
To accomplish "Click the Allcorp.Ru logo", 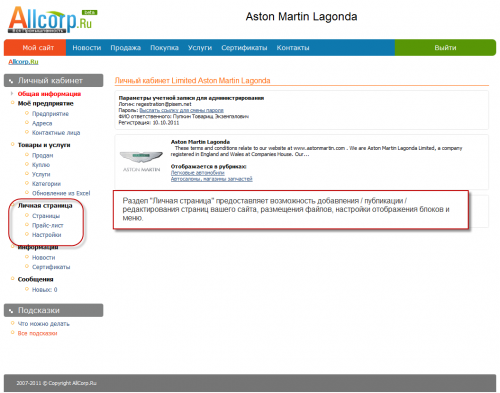I will (52, 20).
